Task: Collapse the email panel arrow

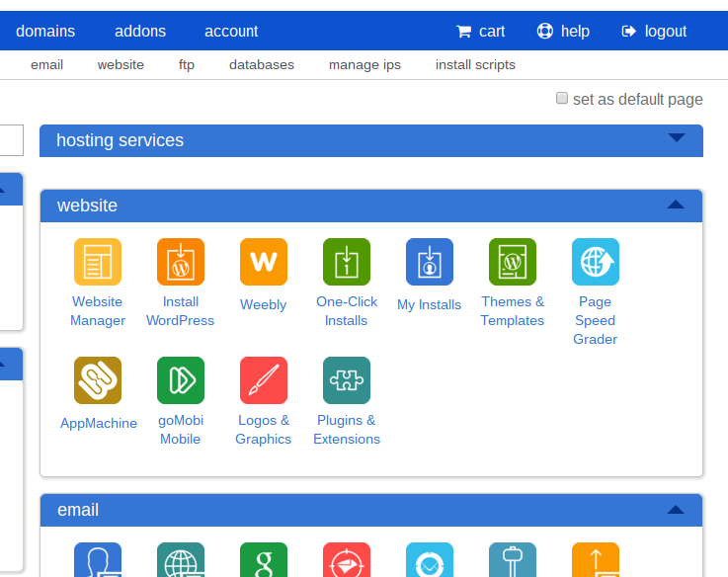Action: point(676,510)
